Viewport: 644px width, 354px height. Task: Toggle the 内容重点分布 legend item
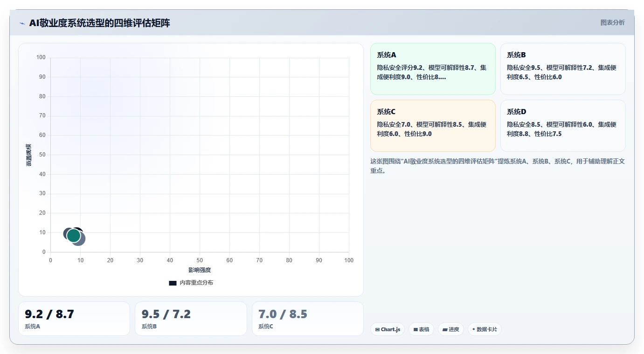pos(191,283)
